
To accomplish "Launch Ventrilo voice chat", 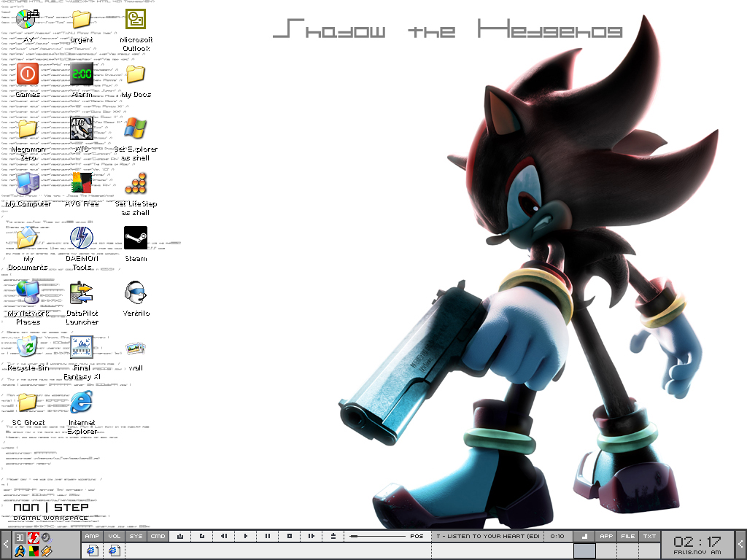I will 136,293.
